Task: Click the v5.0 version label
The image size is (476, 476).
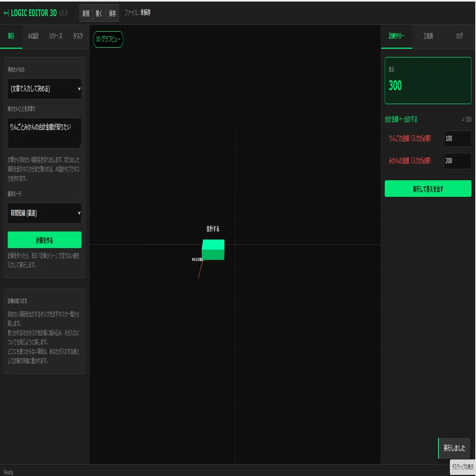Action: click(x=63, y=13)
